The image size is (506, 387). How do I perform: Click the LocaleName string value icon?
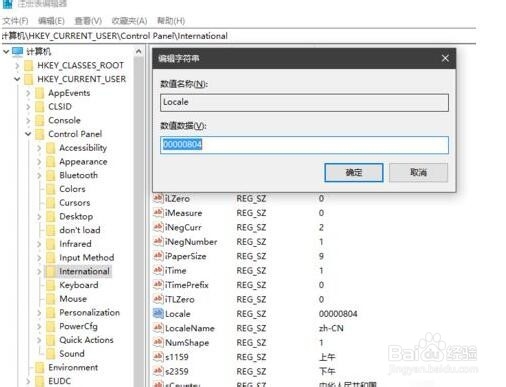point(158,328)
